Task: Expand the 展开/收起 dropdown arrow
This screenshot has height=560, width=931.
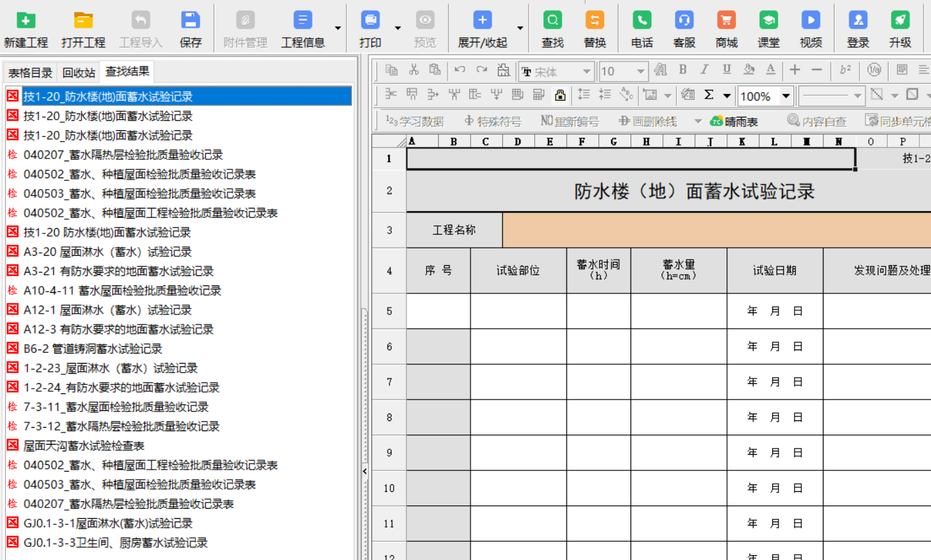Action: click(x=521, y=28)
